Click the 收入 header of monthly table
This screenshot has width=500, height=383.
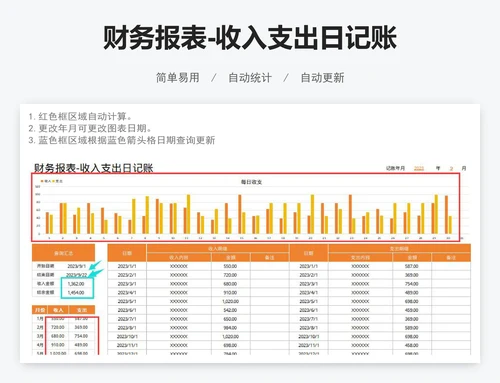[x=58, y=310]
